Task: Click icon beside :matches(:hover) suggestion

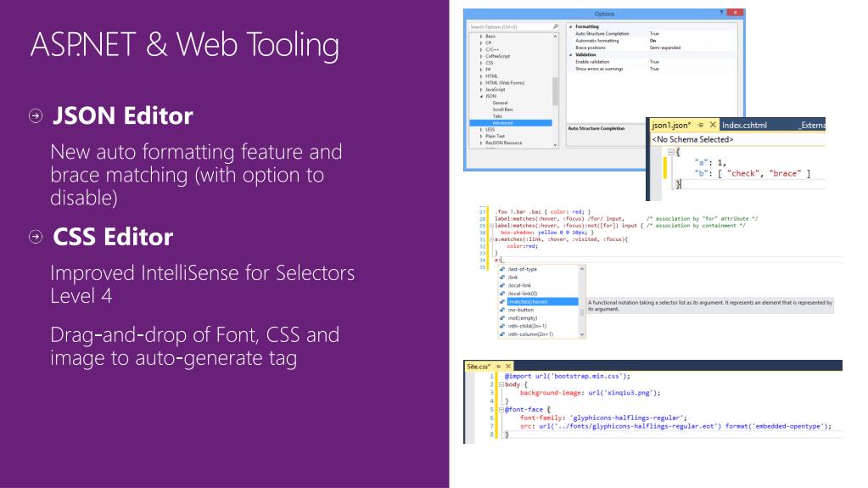Action: [x=502, y=302]
